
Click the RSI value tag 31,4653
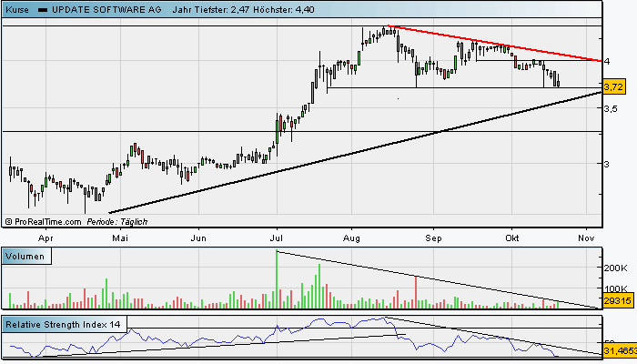pos(620,350)
